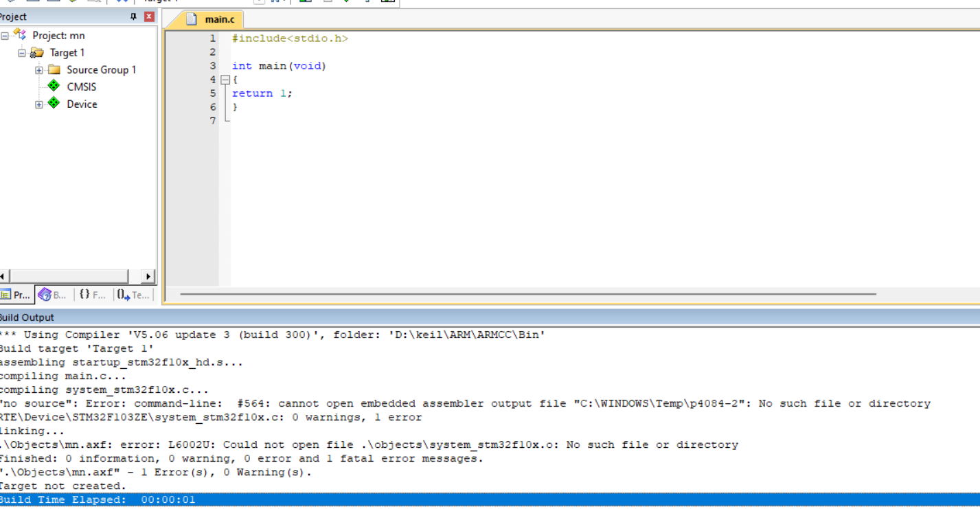The height and width of the screenshot is (509, 980).
Task: Click the 'compiling system_stm32f10x.c...' output line
Action: 104,390
